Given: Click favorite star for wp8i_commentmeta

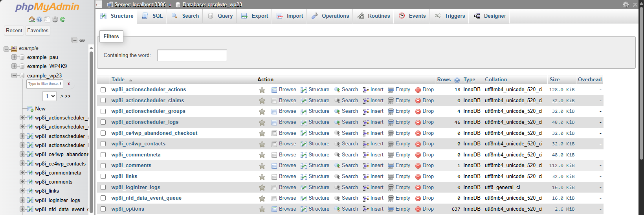Looking at the screenshot, I should pyautogui.click(x=262, y=155).
